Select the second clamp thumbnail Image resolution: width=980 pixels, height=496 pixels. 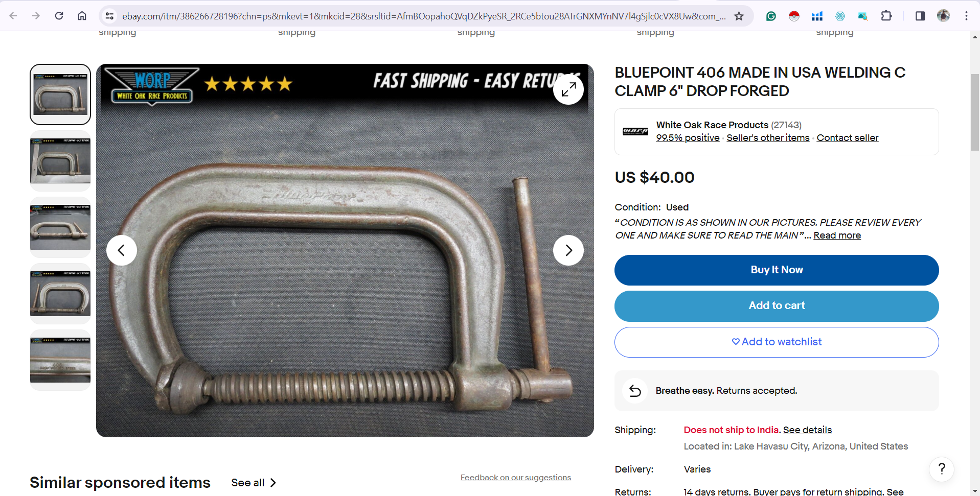tap(60, 161)
